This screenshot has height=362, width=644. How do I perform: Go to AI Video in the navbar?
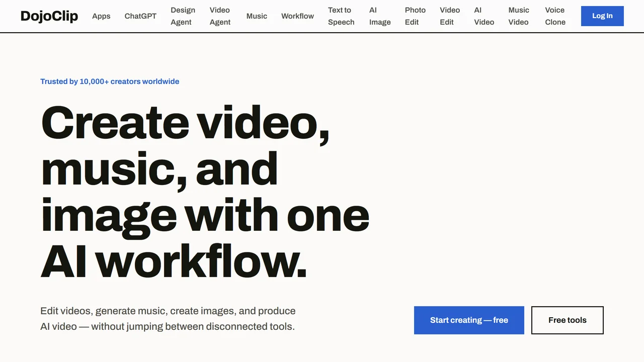(484, 16)
